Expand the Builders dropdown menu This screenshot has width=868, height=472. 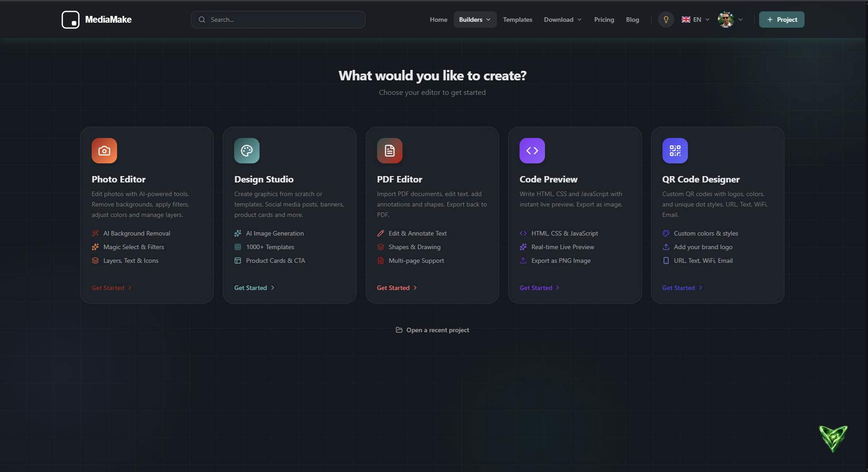[x=475, y=20]
